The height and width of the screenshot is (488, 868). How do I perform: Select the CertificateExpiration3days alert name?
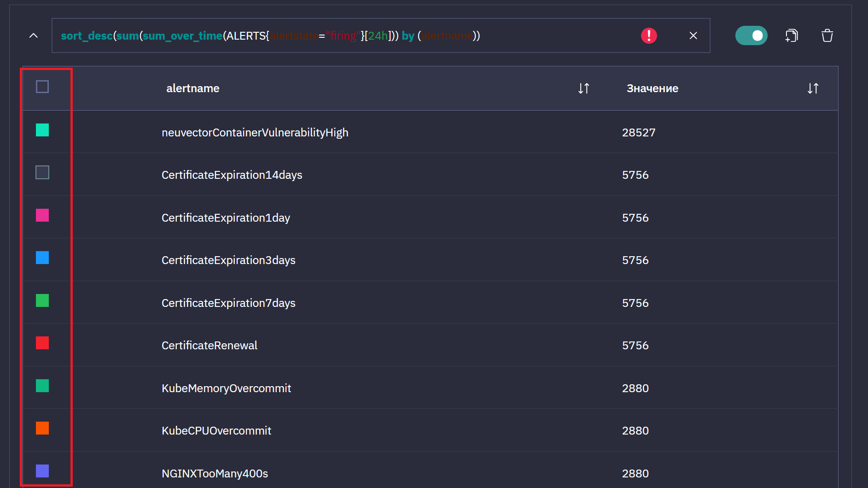click(x=228, y=260)
